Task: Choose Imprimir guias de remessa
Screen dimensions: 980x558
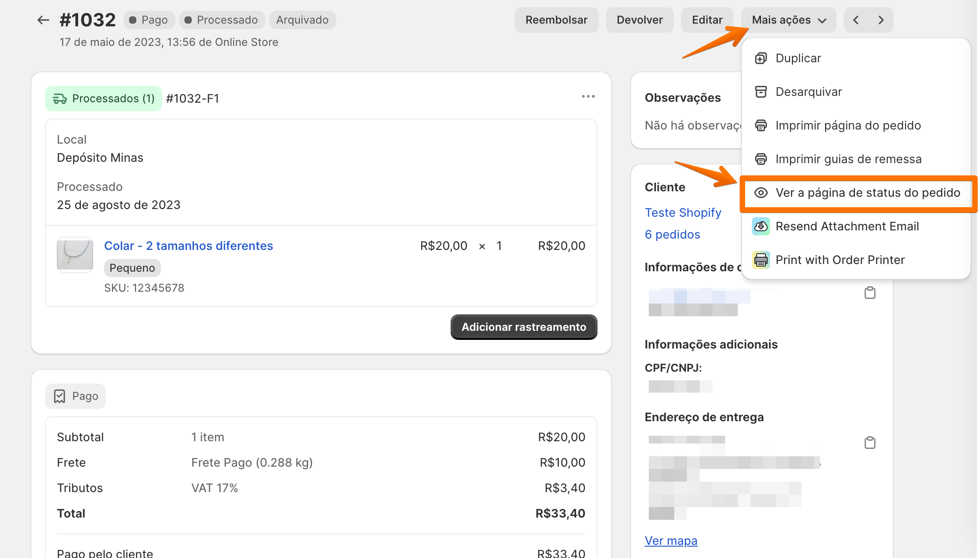Action: 848,159
